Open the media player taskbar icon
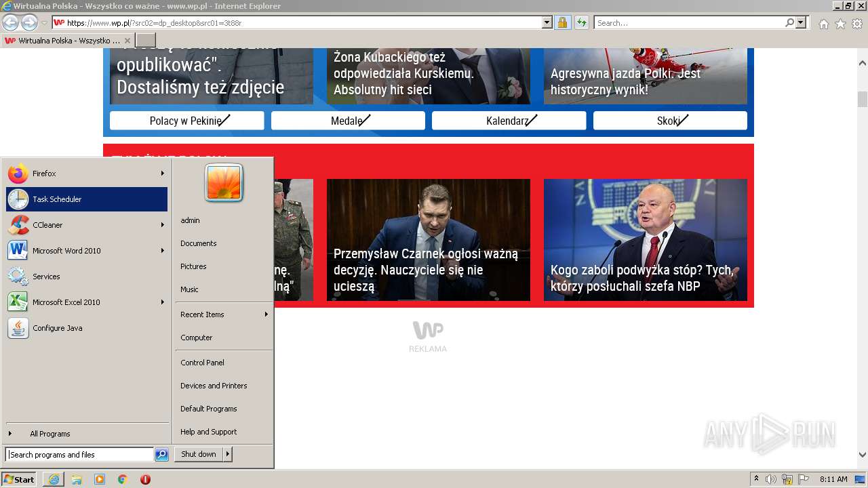Image resolution: width=868 pixels, height=488 pixels. tap(100, 479)
